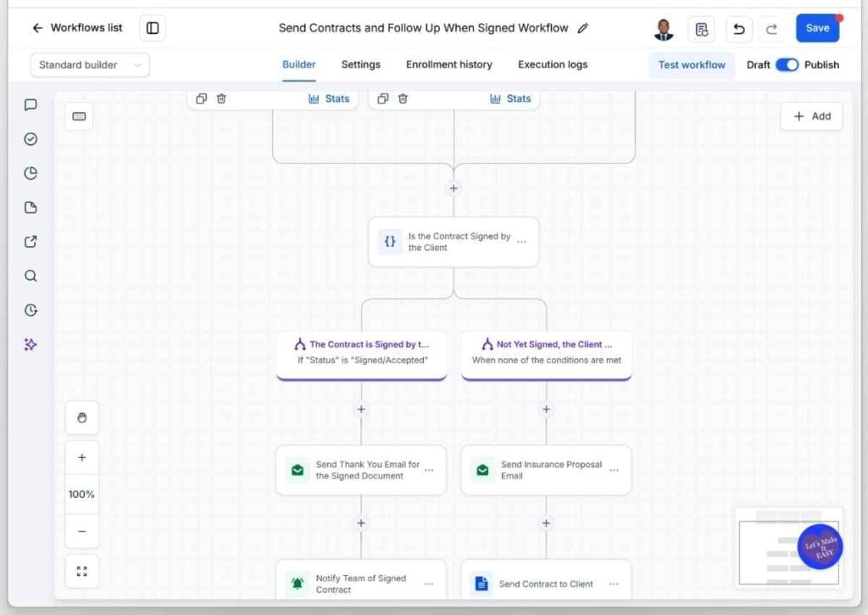Open the Let's Make It Easy chat bubble
Image resolution: width=868 pixels, height=615 pixels.
click(x=820, y=547)
